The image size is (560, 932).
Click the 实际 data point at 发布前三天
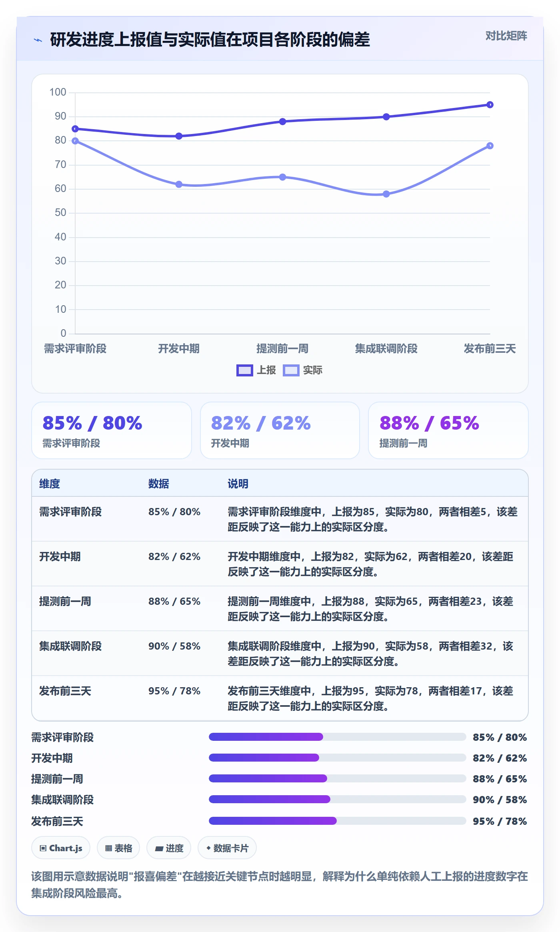coord(490,146)
